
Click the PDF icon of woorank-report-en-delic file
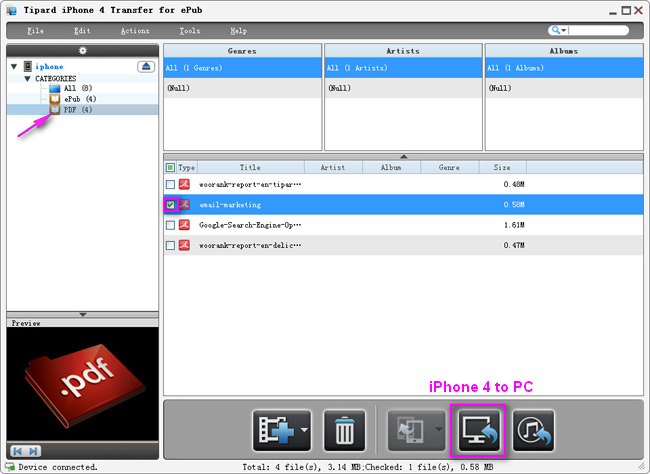(x=184, y=245)
